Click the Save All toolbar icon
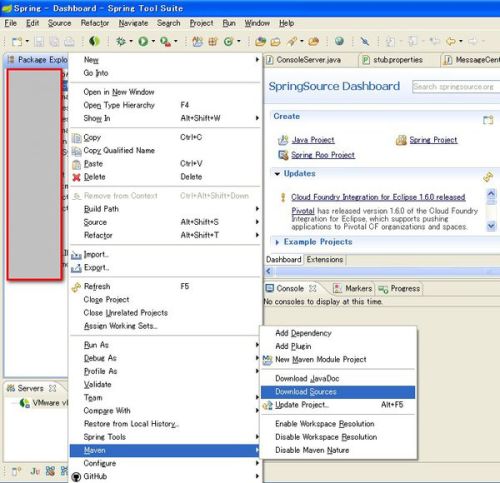The width and height of the screenshot is (500, 483). click(54, 42)
